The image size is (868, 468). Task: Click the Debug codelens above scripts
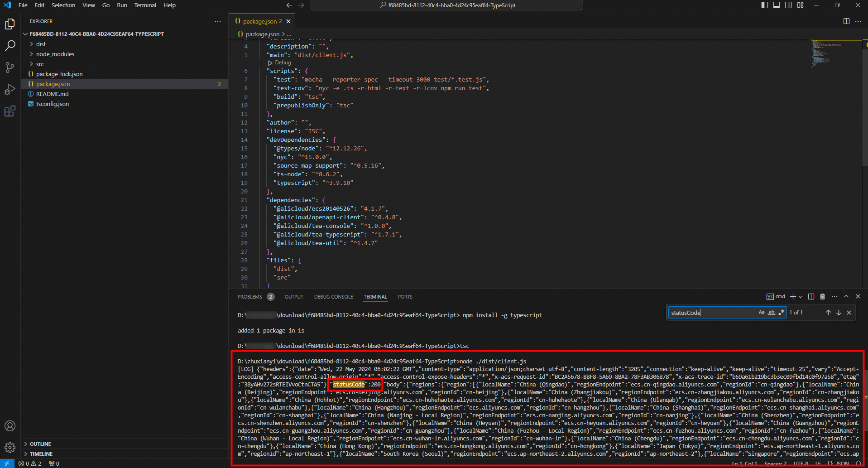pos(279,63)
